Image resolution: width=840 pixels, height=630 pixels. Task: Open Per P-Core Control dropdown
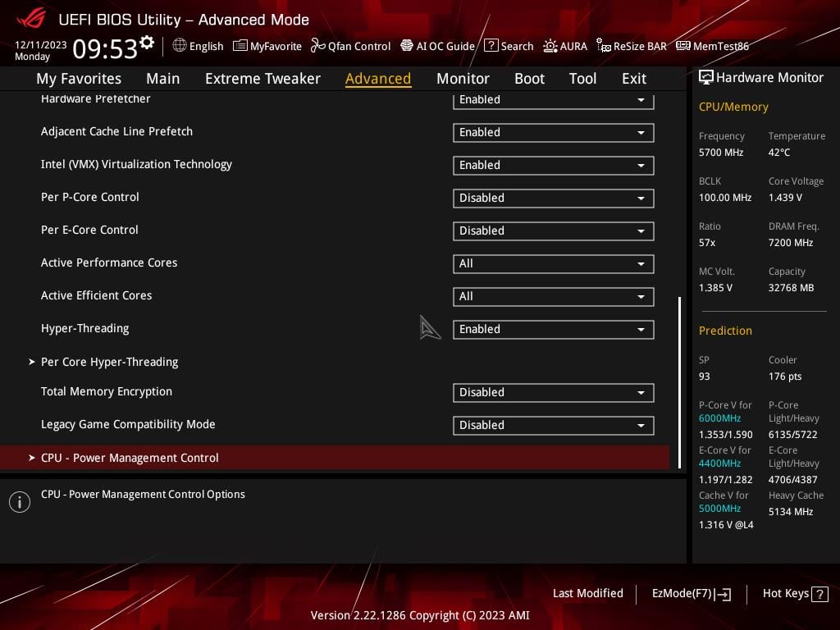553,199
